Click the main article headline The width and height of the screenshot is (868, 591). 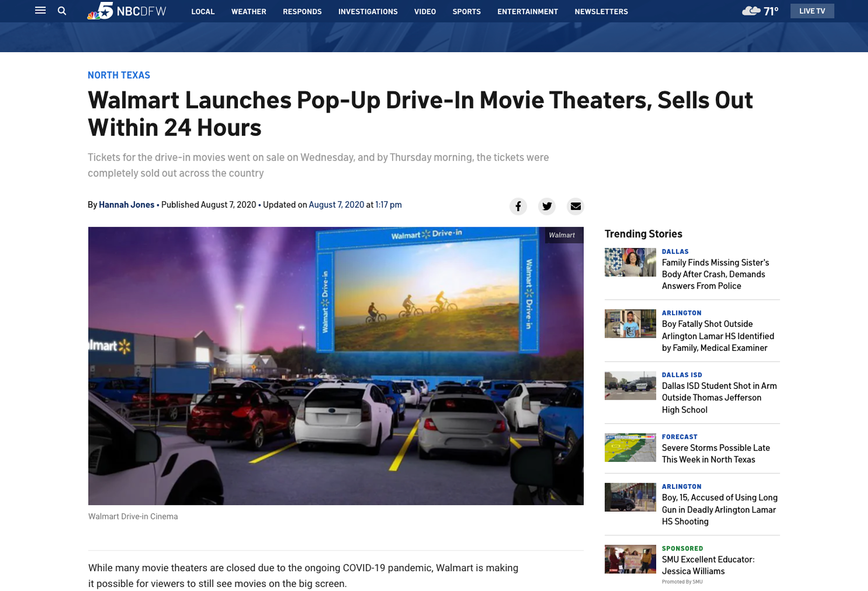coord(420,113)
